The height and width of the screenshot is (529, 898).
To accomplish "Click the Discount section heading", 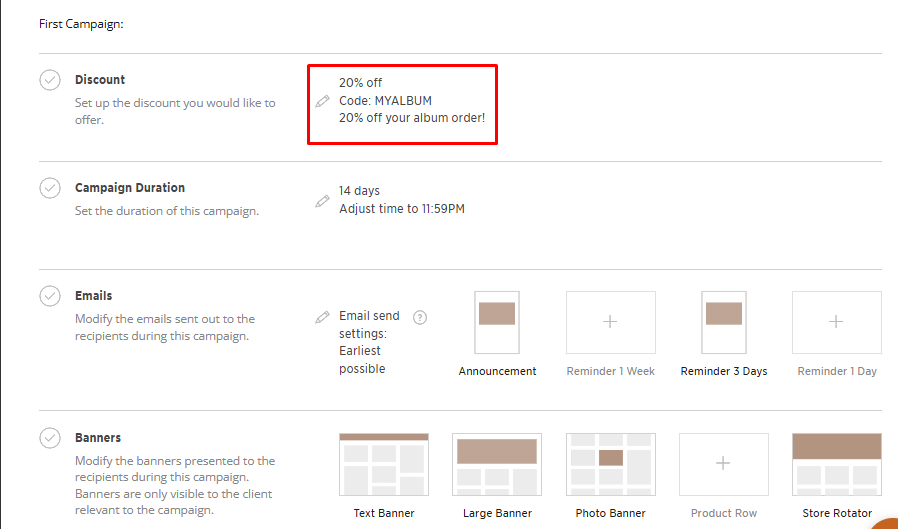I will click(100, 80).
